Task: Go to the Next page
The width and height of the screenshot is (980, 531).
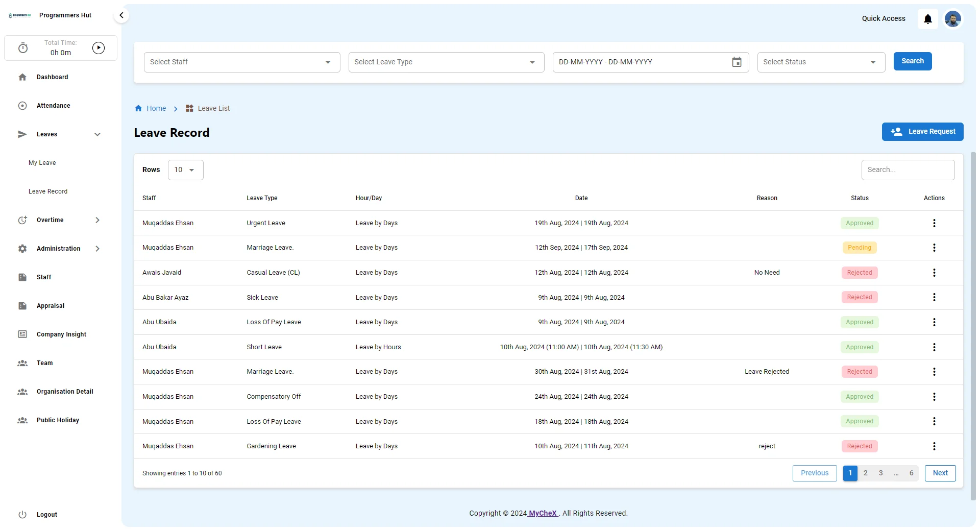Action: coord(940,473)
